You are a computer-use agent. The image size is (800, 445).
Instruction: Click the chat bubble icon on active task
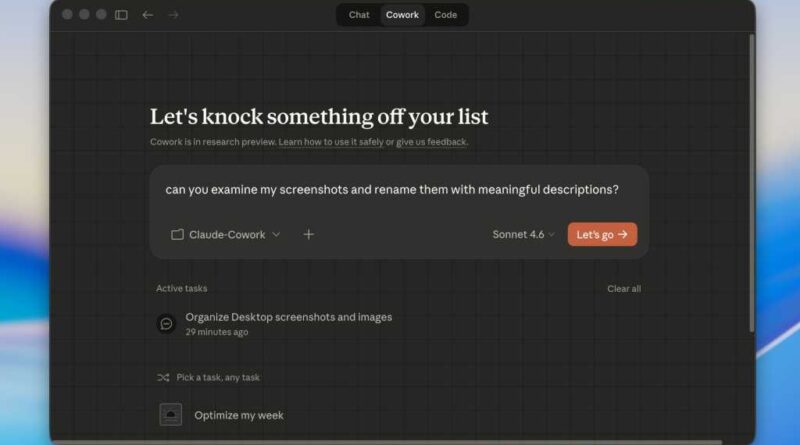pos(167,323)
